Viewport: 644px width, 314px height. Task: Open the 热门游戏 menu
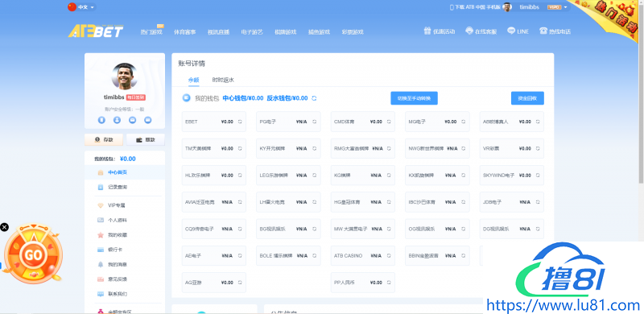pyautogui.click(x=151, y=32)
